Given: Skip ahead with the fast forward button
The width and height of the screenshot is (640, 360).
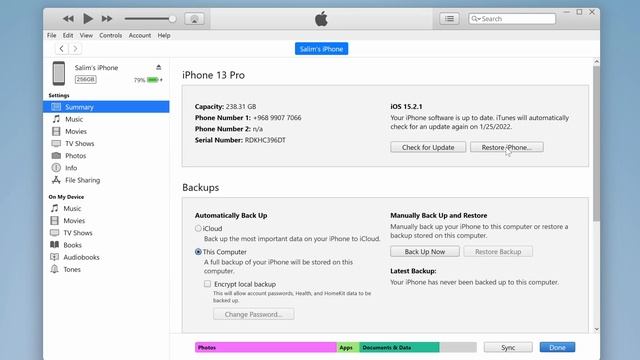Looking at the screenshot, I should 107,19.
